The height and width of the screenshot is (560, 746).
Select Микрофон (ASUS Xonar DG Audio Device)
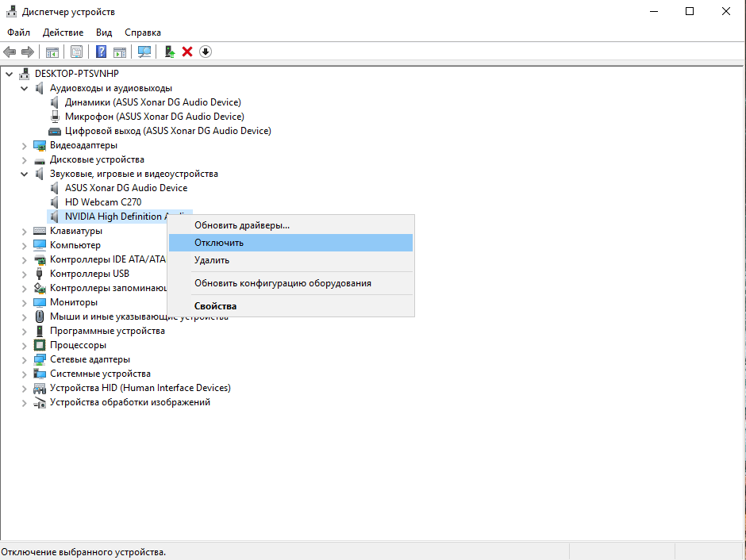tap(155, 117)
